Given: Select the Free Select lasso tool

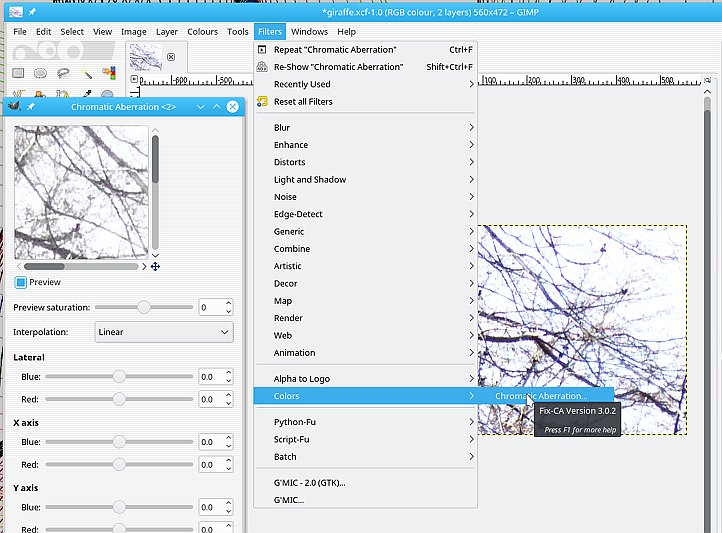Looking at the screenshot, I should pyautogui.click(x=63, y=73).
